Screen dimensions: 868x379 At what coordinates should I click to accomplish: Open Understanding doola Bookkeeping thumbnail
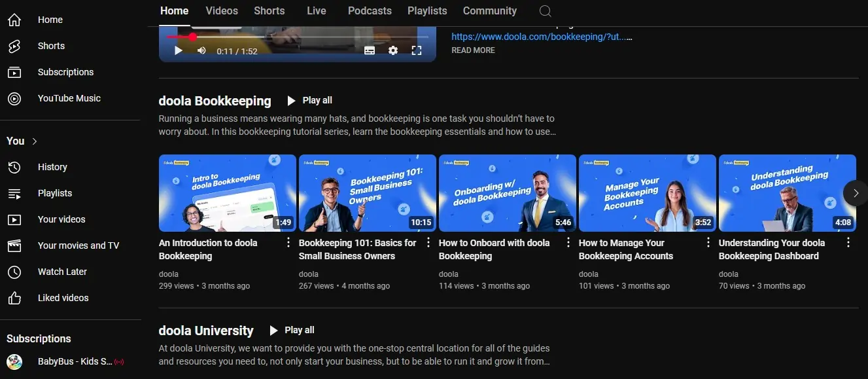tap(788, 193)
